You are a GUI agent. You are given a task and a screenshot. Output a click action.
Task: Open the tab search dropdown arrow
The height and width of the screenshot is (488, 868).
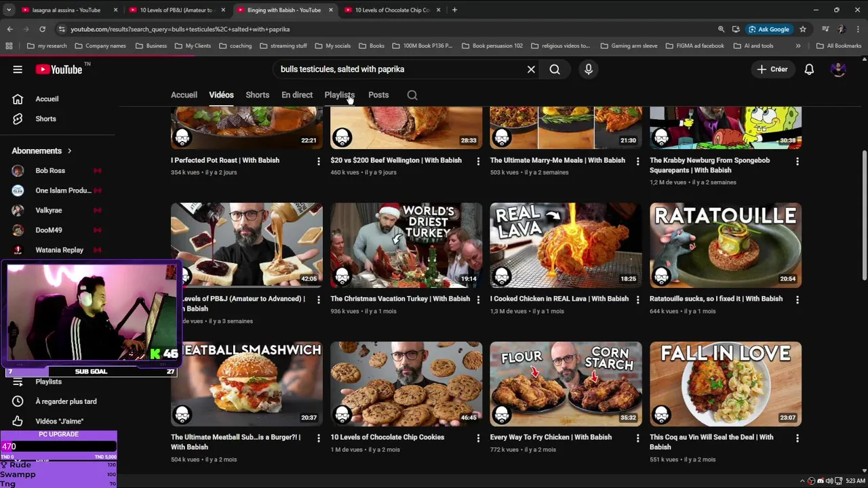[8, 10]
